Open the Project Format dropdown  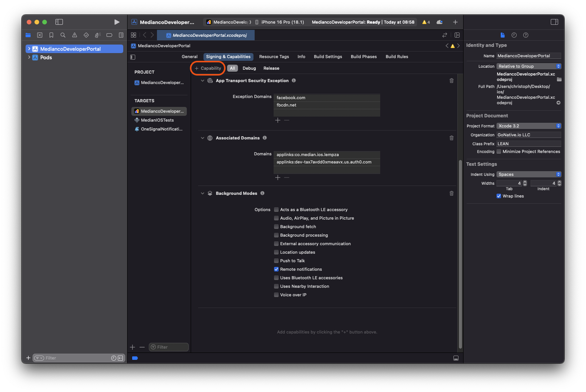click(529, 126)
